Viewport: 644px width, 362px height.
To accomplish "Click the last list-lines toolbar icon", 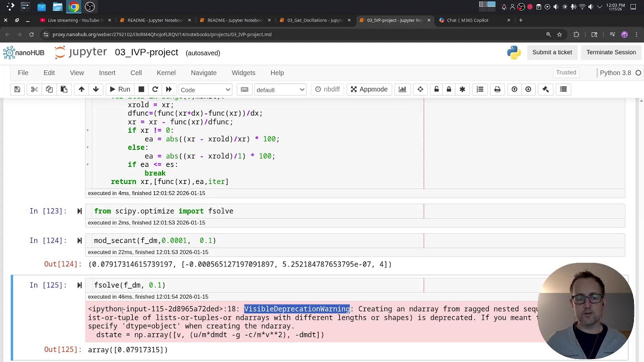I will 563,89.
